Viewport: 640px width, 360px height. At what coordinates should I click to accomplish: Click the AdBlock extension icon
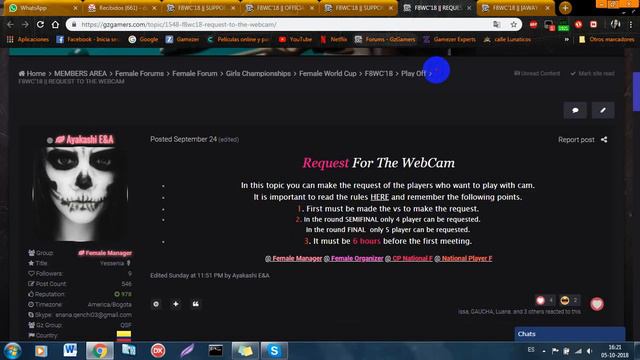pos(533,24)
